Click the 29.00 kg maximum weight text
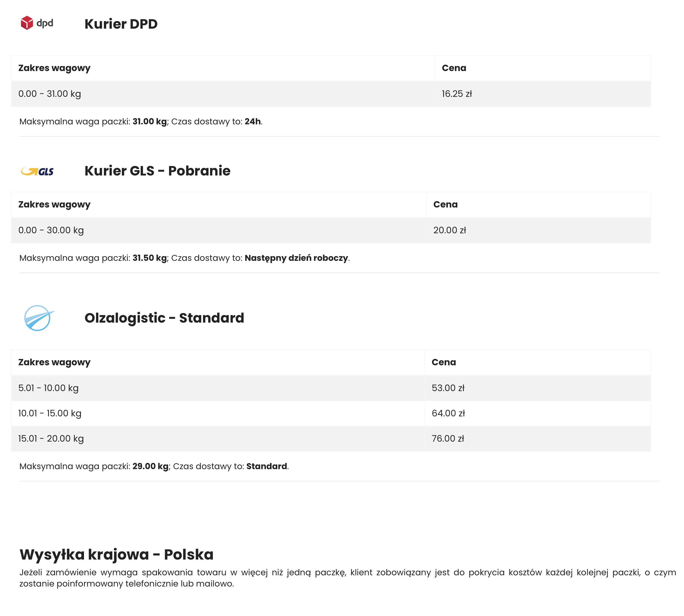The image size is (684, 616). (150, 466)
